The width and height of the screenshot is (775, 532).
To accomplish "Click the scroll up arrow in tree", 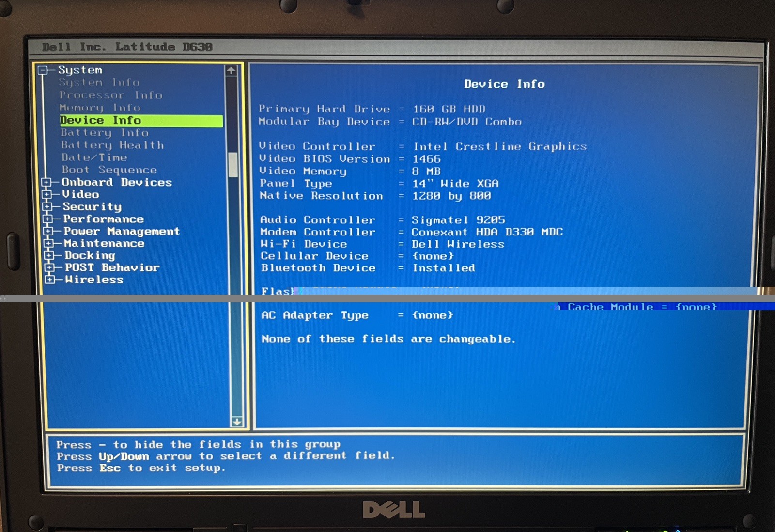I will pyautogui.click(x=231, y=71).
